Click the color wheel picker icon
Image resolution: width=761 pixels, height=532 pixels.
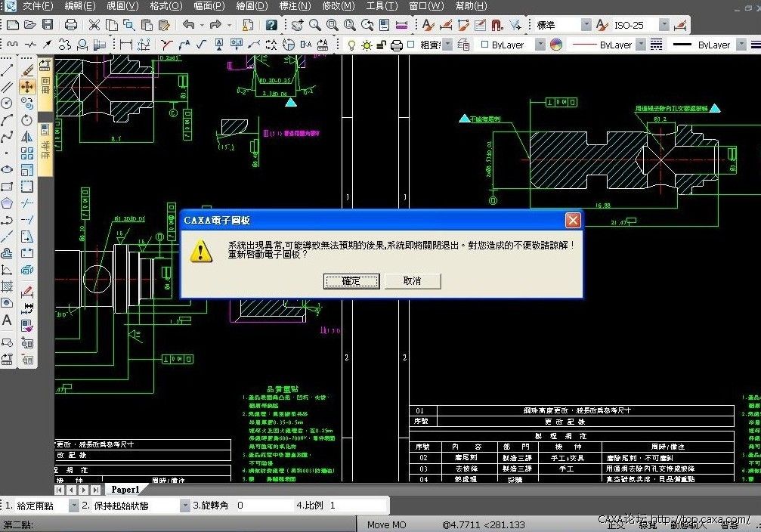pos(556,45)
